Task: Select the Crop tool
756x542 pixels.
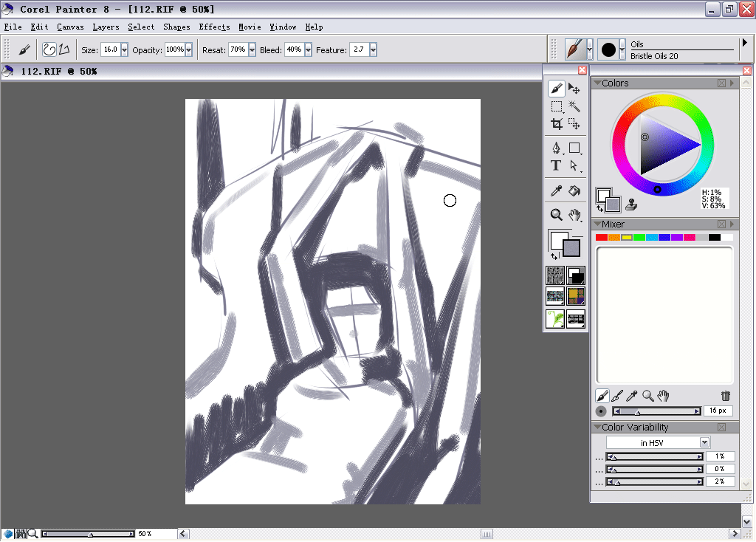Action: 557,124
